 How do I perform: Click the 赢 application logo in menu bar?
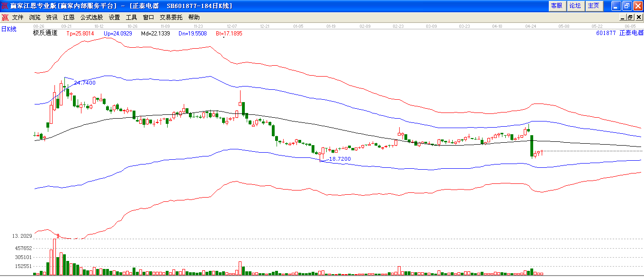pyautogui.click(x=5, y=17)
